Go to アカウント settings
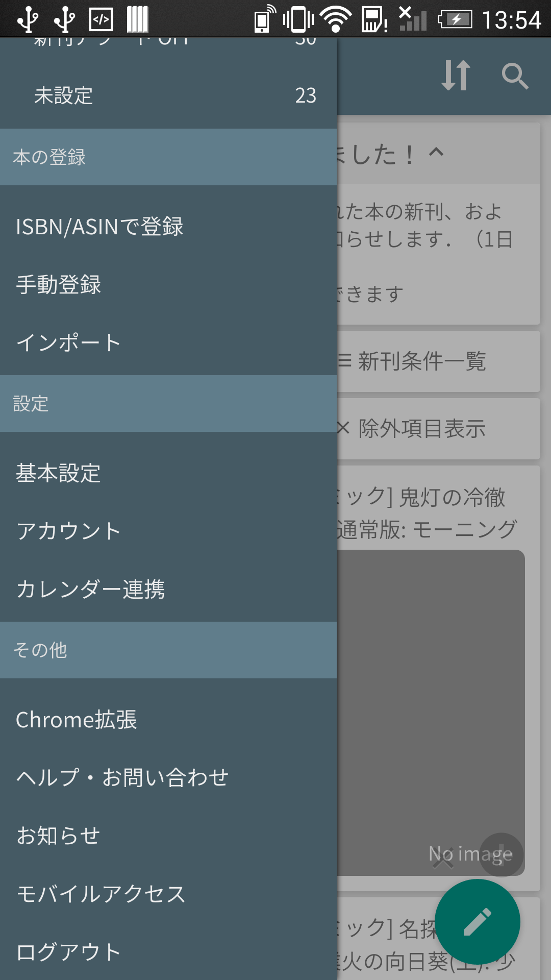Screen dimensions: 551x980 (68, 531)
